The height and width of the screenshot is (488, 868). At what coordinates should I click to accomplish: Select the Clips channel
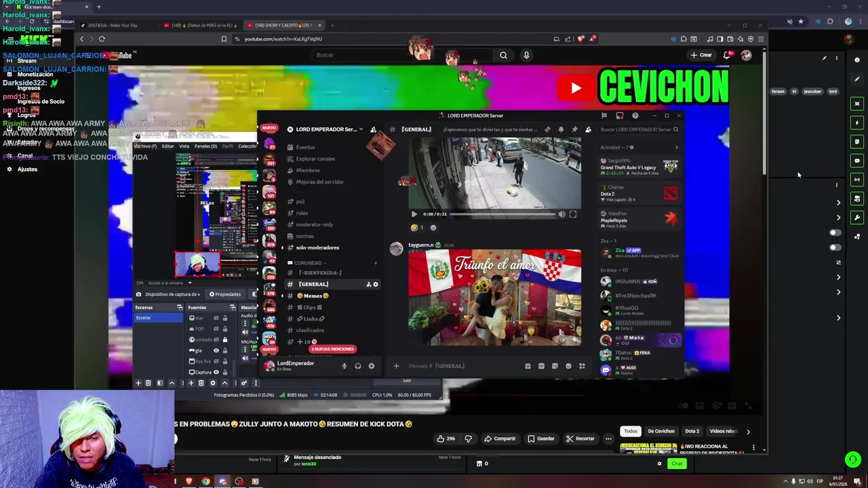(309, 307)
